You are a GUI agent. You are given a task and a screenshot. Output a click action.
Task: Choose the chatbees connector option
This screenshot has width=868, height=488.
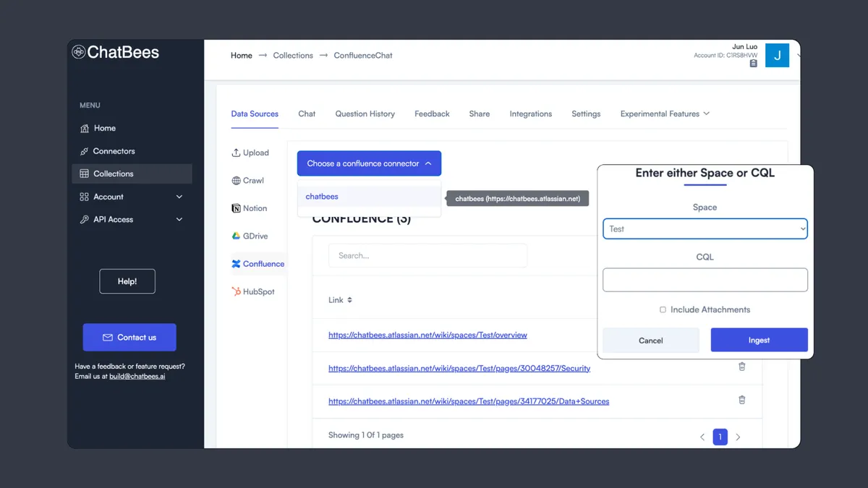pos(369,197)
